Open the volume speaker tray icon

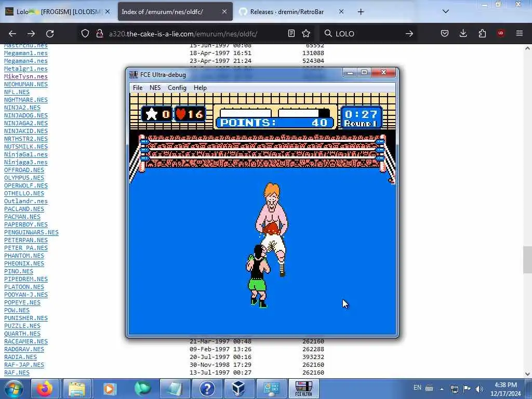[x=480, y=389]
